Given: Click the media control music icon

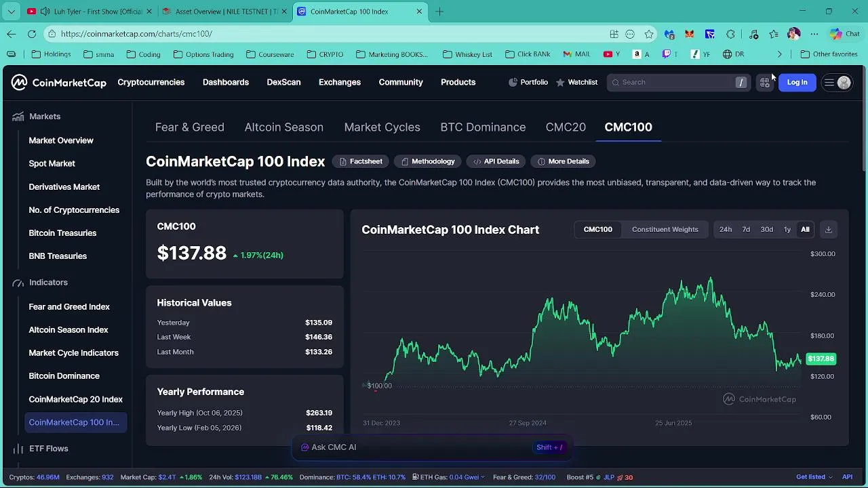Looking at the screenshot, I should [x=753, y=34].
